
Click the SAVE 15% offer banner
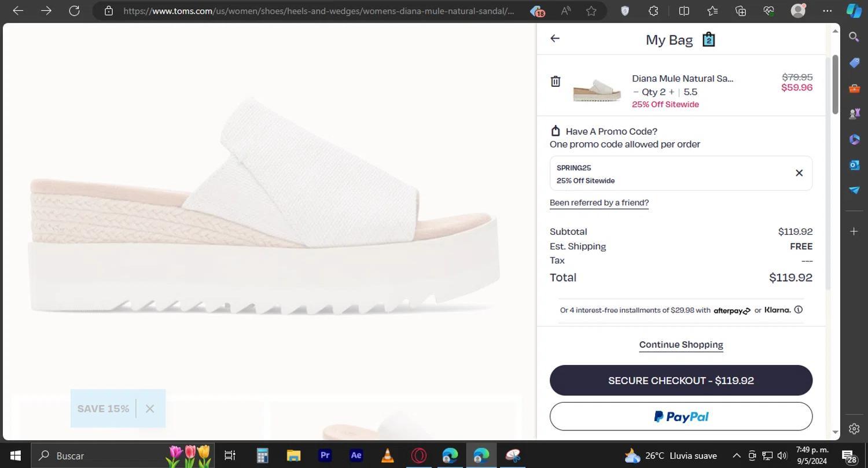(103, 408)
